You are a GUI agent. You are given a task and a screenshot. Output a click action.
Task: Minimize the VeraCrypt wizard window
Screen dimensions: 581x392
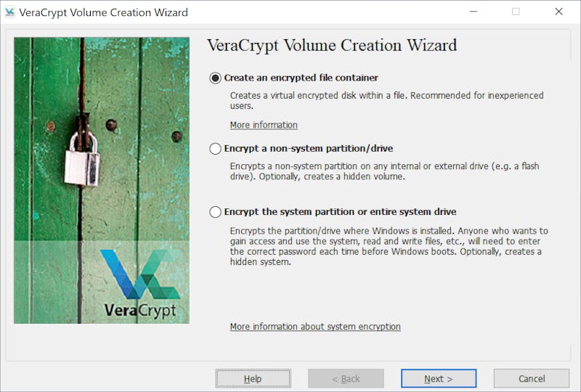click(x=474, y=12)
